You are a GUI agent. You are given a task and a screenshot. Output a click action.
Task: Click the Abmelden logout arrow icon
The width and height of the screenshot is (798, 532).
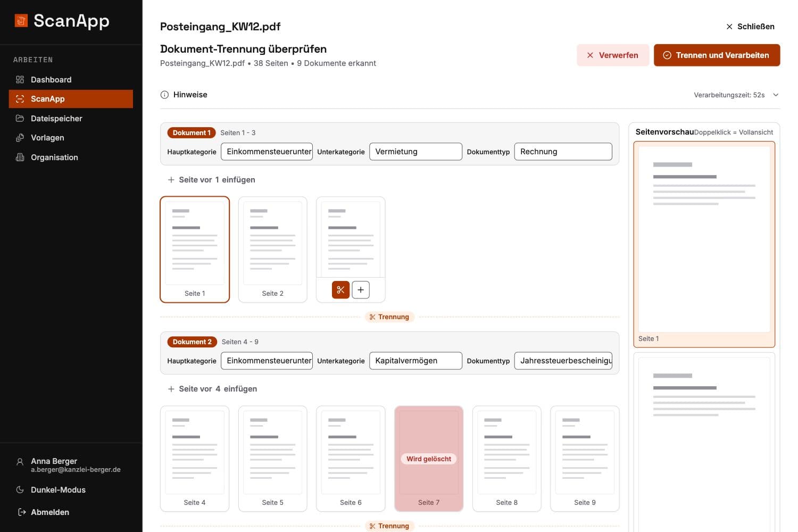pos(22,512)
